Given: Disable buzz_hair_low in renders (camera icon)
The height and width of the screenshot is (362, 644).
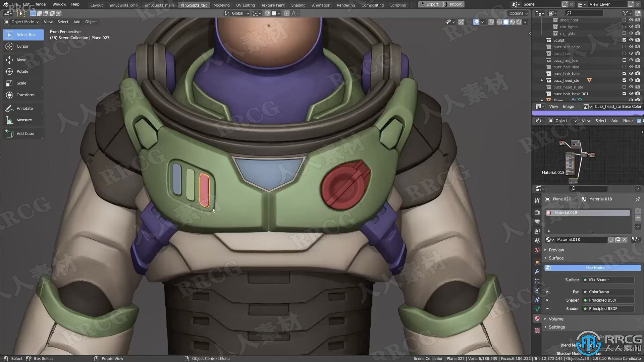Looking at the screenshot, I should click(x=638, y=60).
